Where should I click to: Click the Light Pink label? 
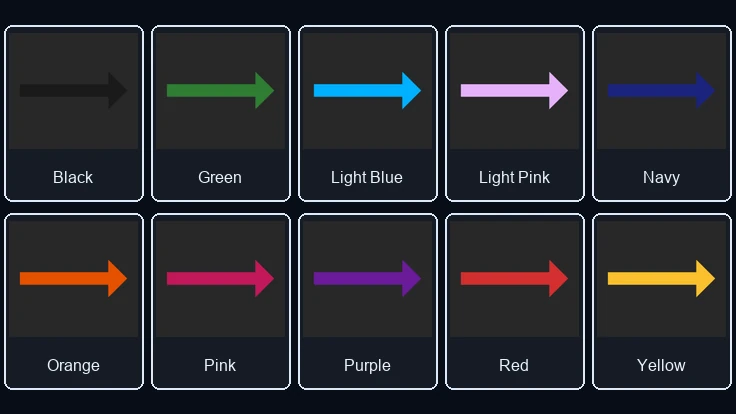pyautogui.click(x=514, y=177)
